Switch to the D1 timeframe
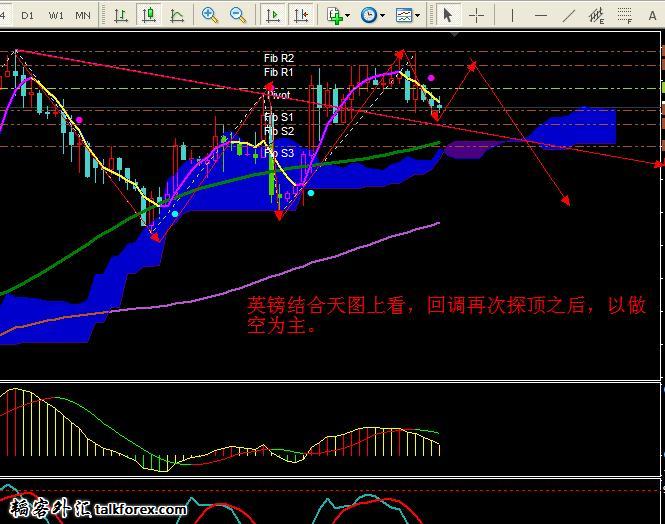The image size is (665, 524). tap(27, 15)
